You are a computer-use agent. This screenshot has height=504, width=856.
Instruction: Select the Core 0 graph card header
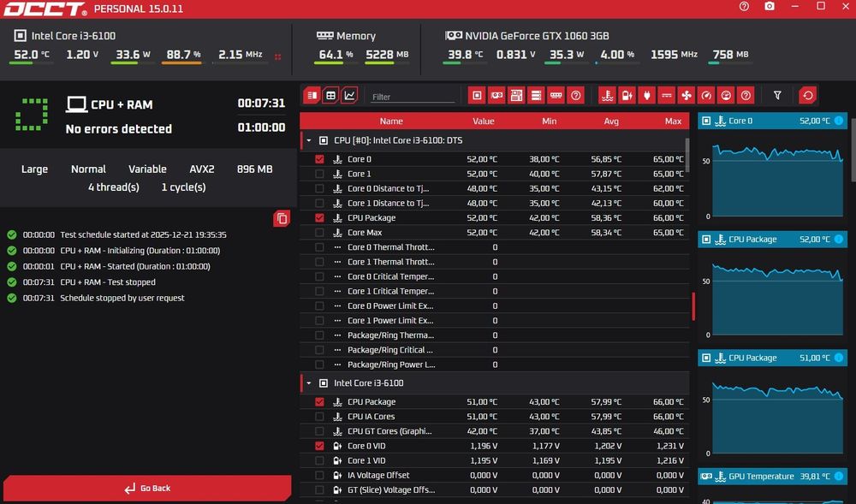click(x=772, y=121)
